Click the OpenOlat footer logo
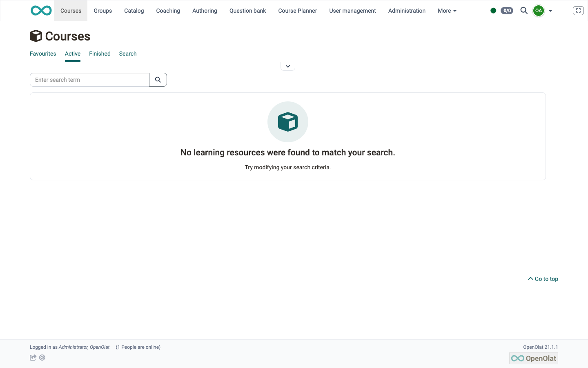The height and width of the screenshot is (368, 588). pyautogui.click(x=533, y=358)
